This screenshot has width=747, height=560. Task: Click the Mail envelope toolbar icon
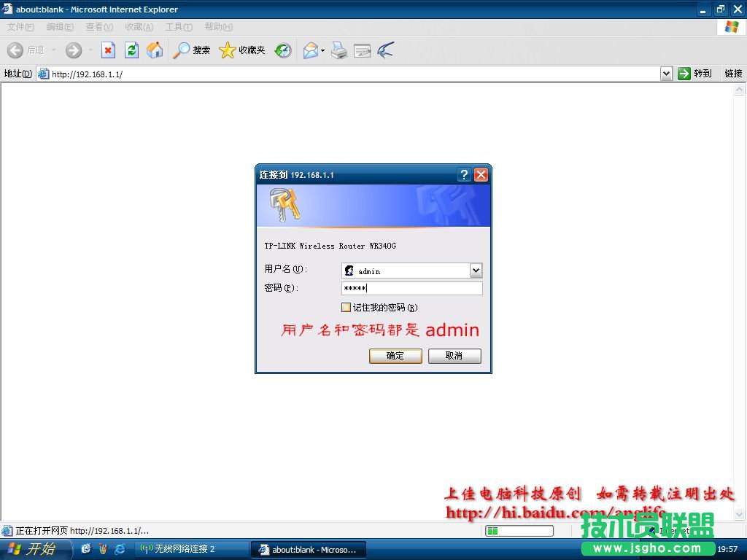click(x=311, y=50)
